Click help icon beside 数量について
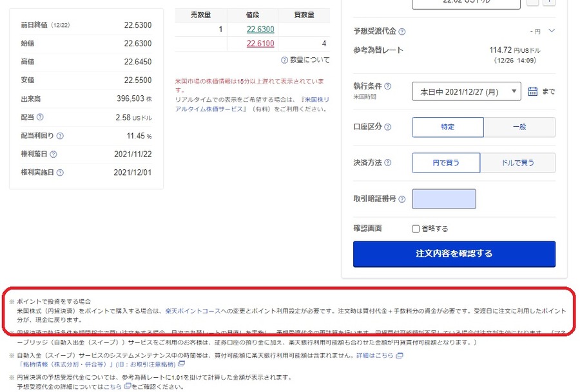 (284, 60)
